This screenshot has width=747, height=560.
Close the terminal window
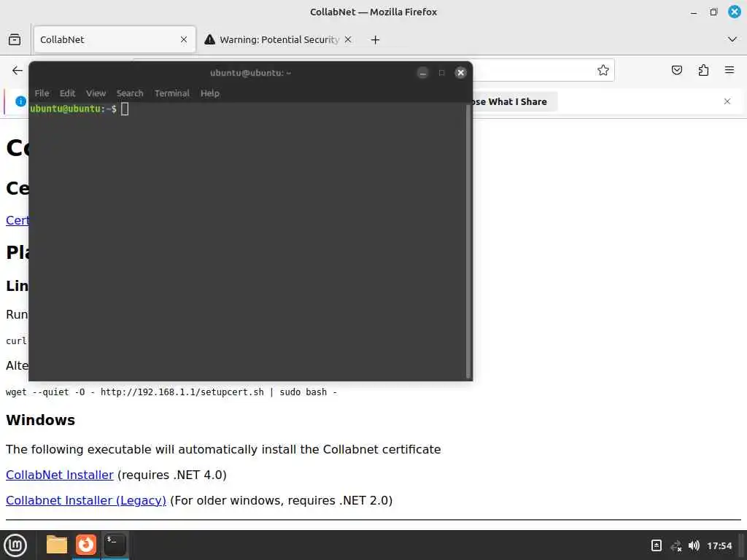[x=460, y=73]
